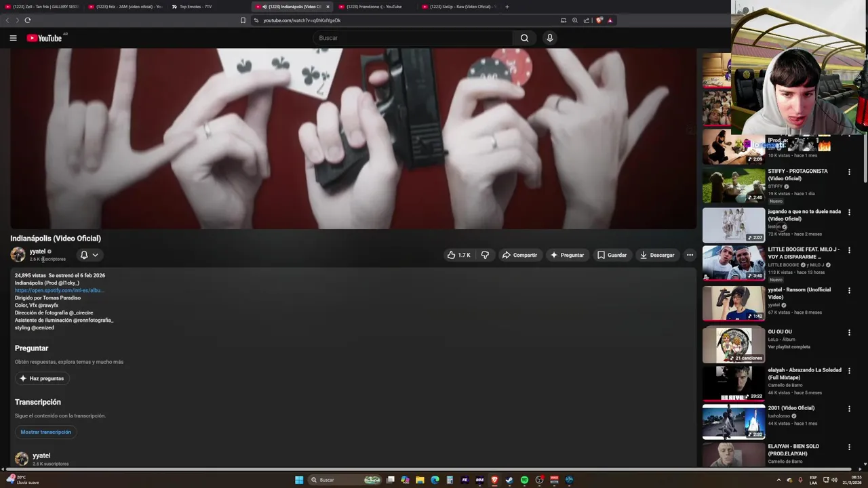Click Ver playlist completa
The image size is (868, 488).
click(x=789, y=347)
